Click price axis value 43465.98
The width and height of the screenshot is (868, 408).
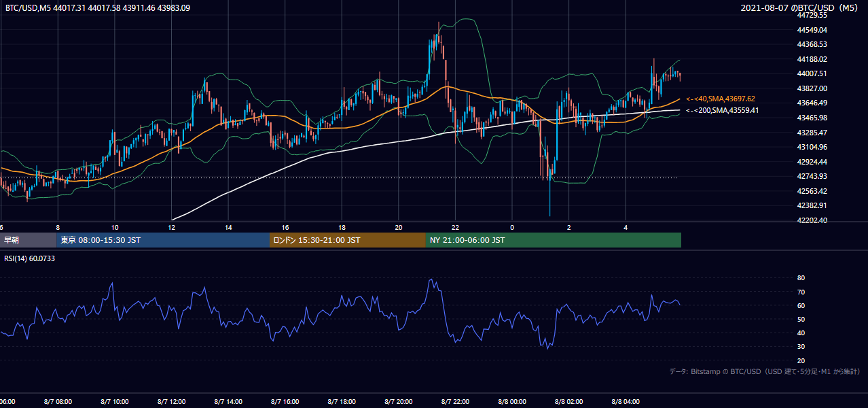coord(812,118)
